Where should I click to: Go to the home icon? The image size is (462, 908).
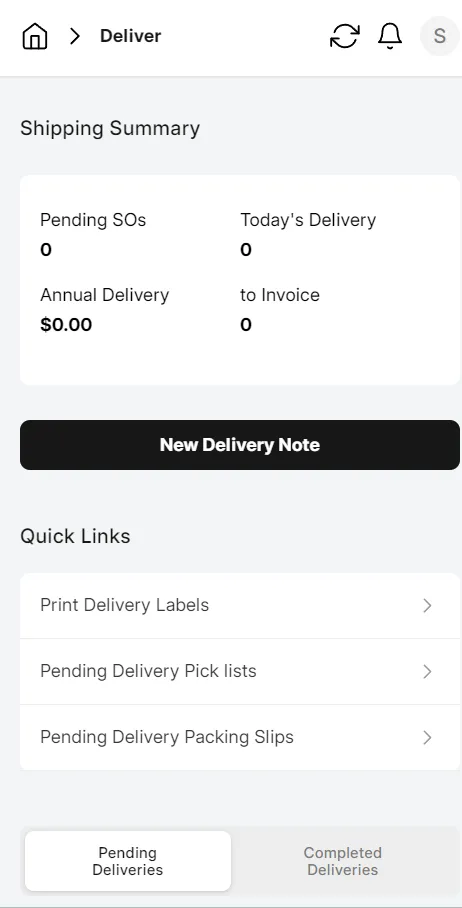[35, 36]
